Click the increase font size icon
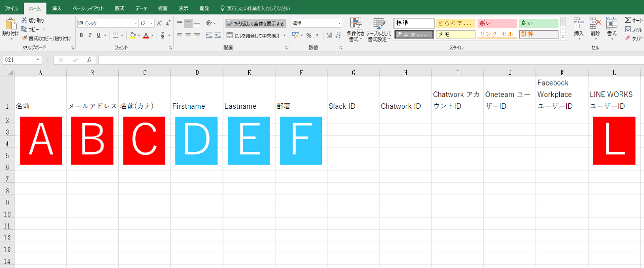This screenshot has height=268, width=644. [159, 23]
